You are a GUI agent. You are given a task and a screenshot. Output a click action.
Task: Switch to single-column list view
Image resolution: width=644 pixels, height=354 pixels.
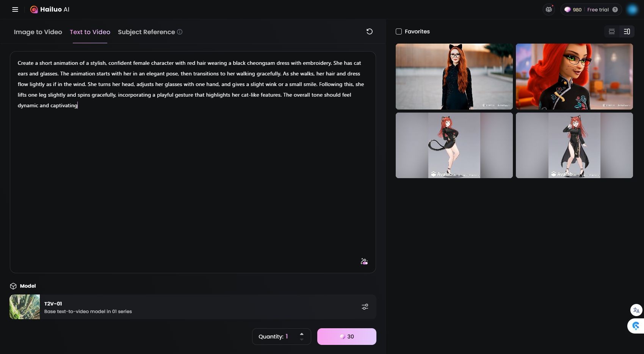[612, 31]
